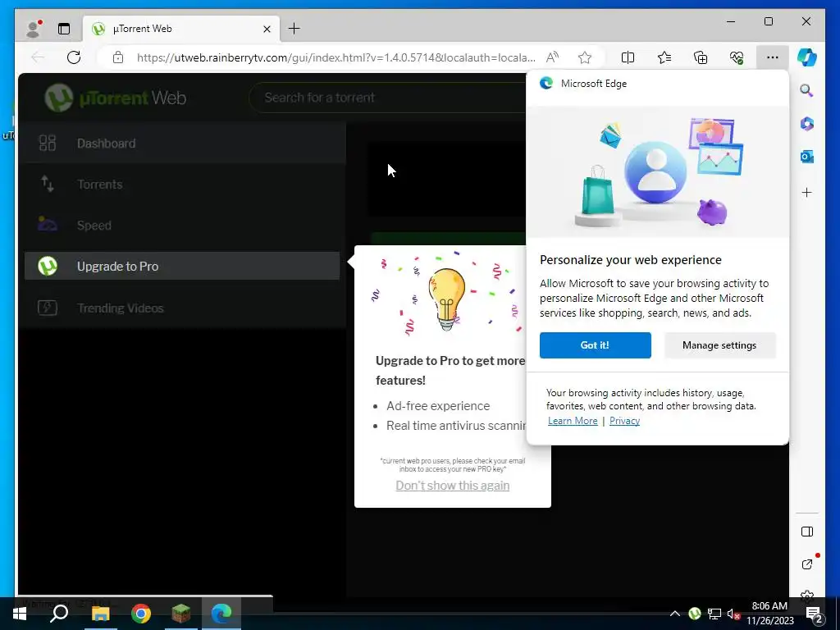Click the sidebar Search magnifier icon
Viewport: 840px width, 630px height.
807,90
